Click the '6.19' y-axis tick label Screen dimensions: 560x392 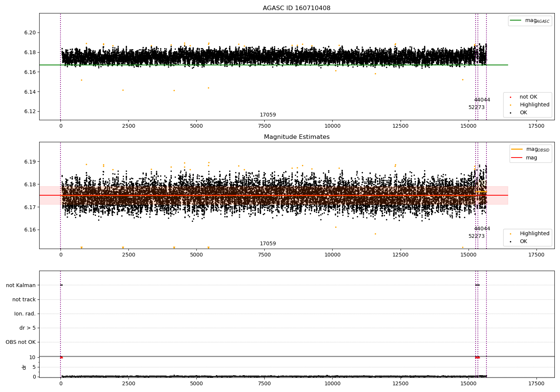click(x=30, y=162)
